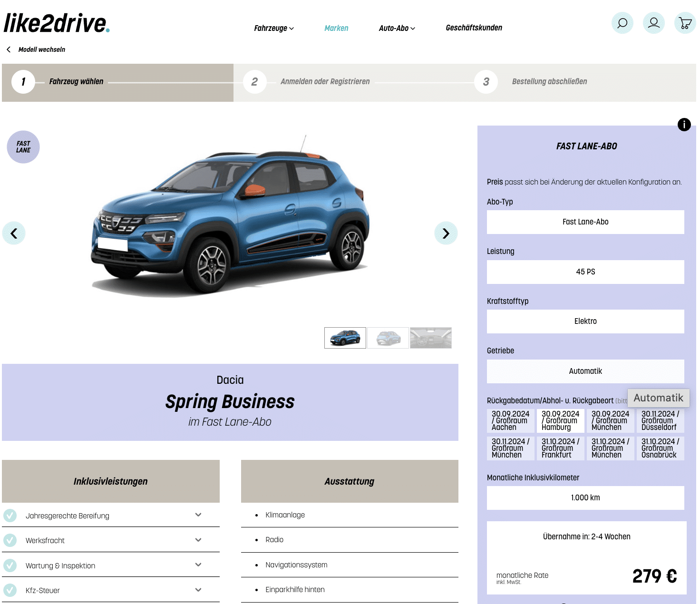Choose 30.09.2024 Großraum München return option
The width and height of the screenshot is (700, 604).
click(611, 421)
